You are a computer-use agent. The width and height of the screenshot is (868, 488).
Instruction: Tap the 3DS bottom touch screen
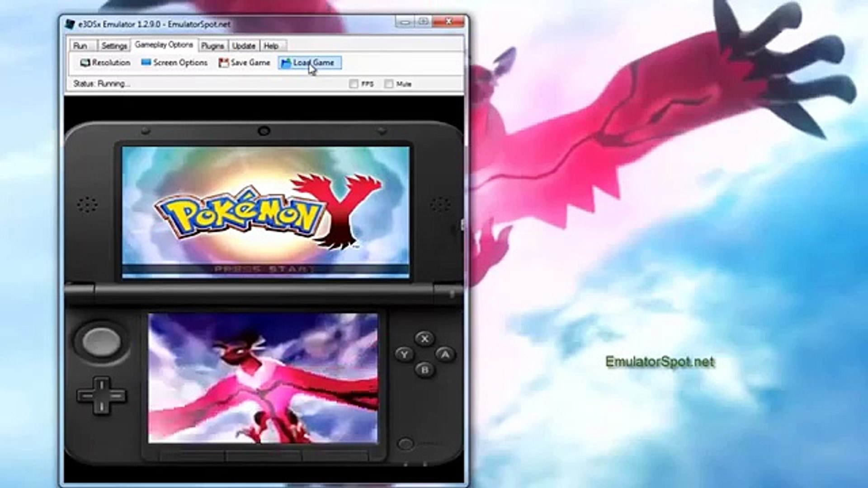point(263,378)
